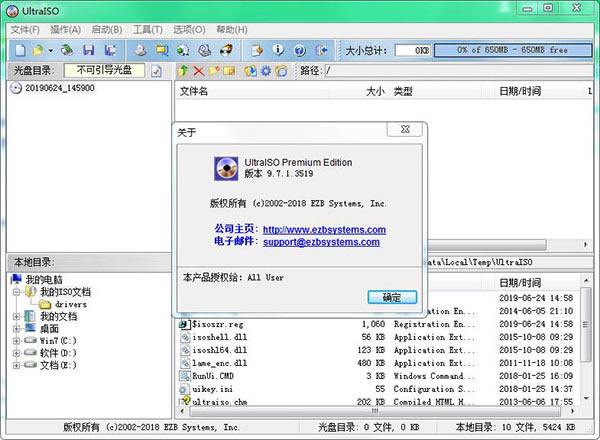Click the 0% of 650MB capacity bar
The height and width of the screenshot is (440, 600).
[x=513, y=50]
